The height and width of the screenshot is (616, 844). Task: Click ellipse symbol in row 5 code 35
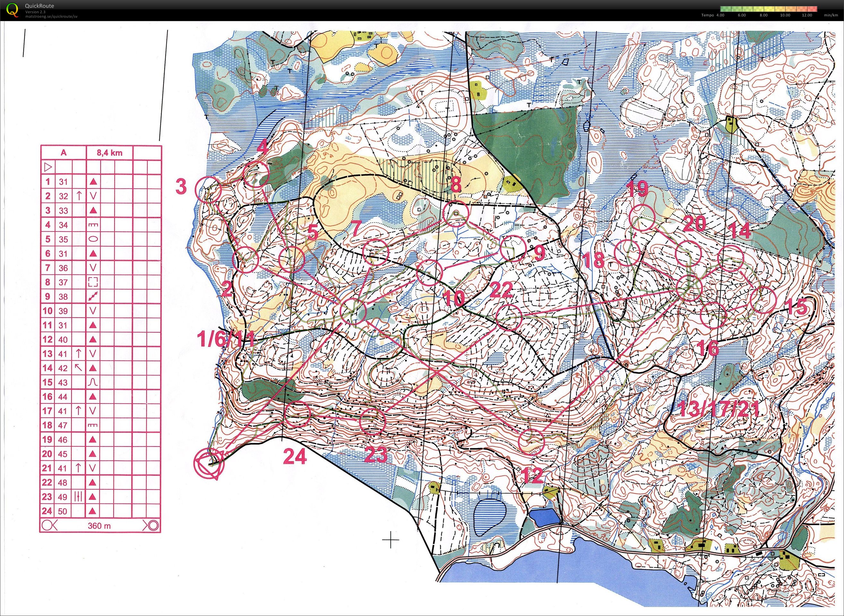pyautogui.click(x=93, y=239)
